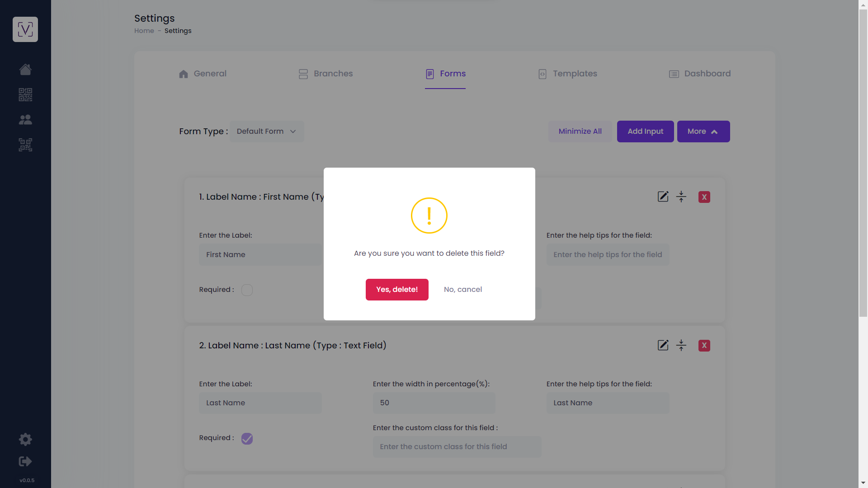Open the Form Type dropdown
The image size is (868, 488).
[x=267, y=131]
